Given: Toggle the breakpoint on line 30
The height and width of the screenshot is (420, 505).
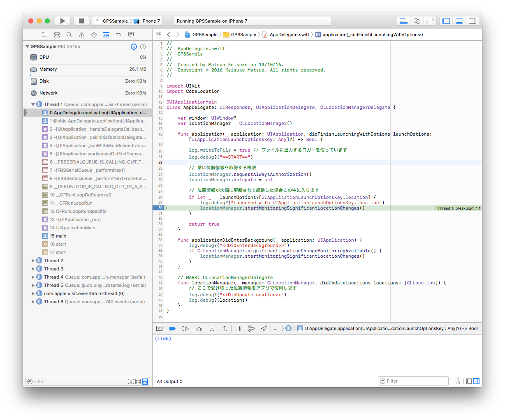Looking at the screenshot, I should [x=160, y=208].
